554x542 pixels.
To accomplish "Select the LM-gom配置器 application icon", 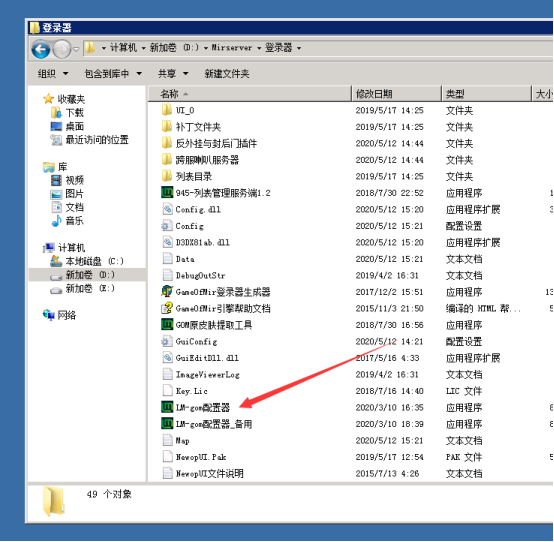I will (x=167, y=407).
